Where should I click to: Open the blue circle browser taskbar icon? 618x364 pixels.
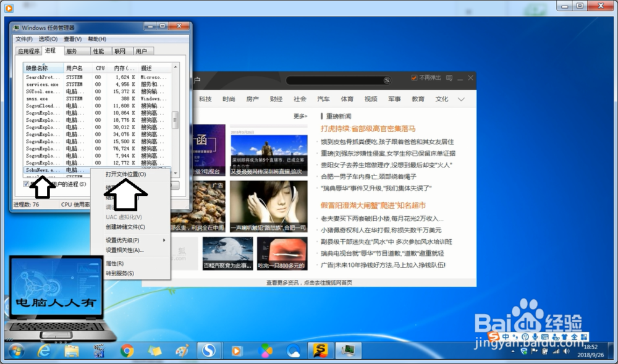pyautogui.click(x=293, y=350)
